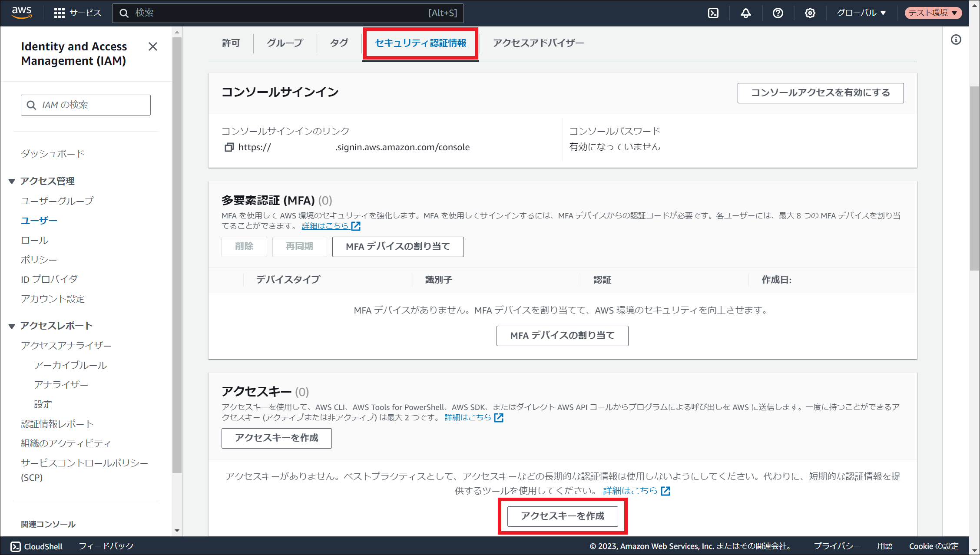
Task: Open the help question mark menu
Action: 778,13
